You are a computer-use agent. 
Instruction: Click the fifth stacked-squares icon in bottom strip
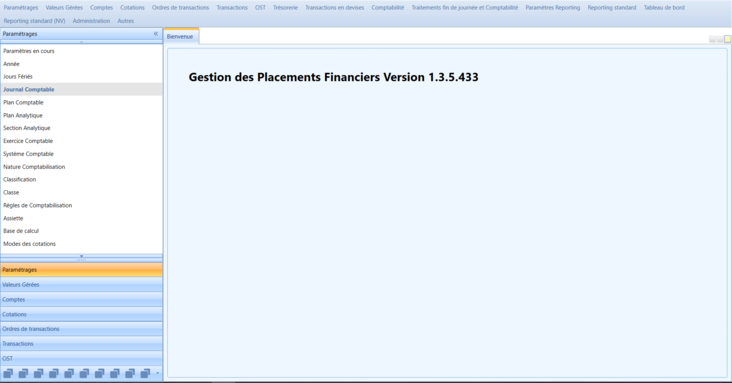pyautogui.click(x=69, y=373)
